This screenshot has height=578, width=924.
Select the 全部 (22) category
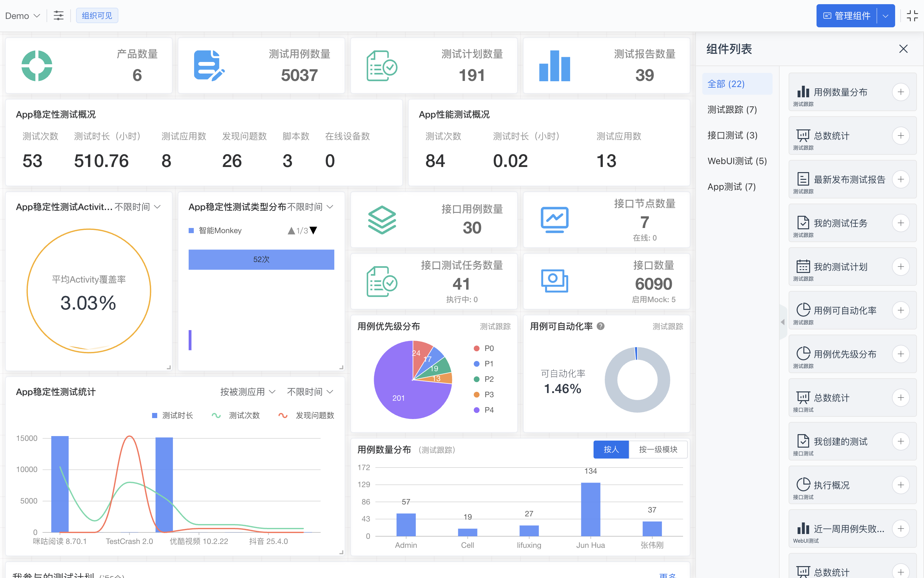(737, 84)
